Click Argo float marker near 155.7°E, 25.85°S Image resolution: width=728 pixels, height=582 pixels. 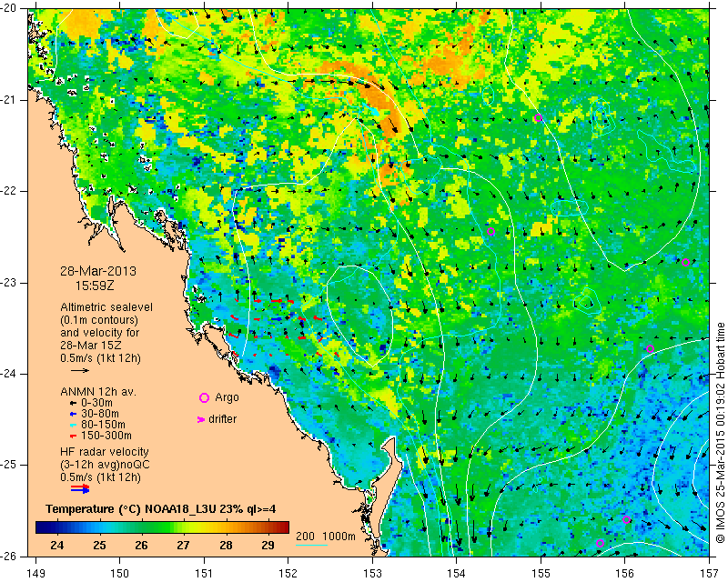(600, 544)
